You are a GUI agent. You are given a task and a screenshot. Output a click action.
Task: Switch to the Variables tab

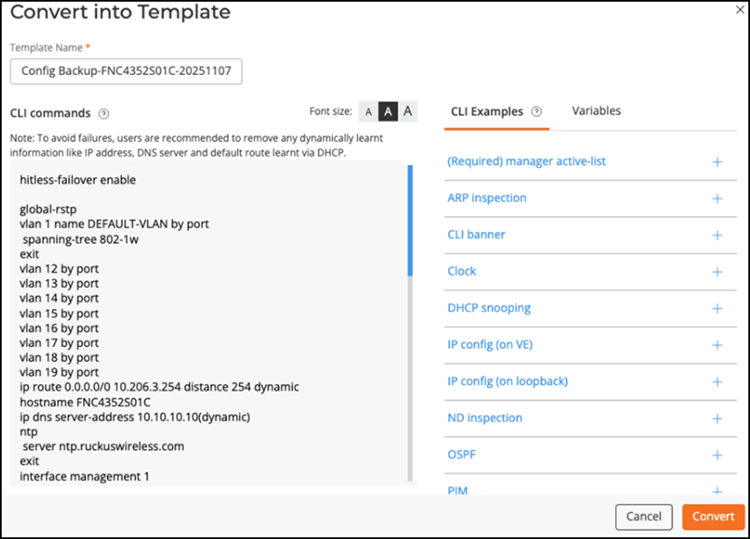click(596, 111)
